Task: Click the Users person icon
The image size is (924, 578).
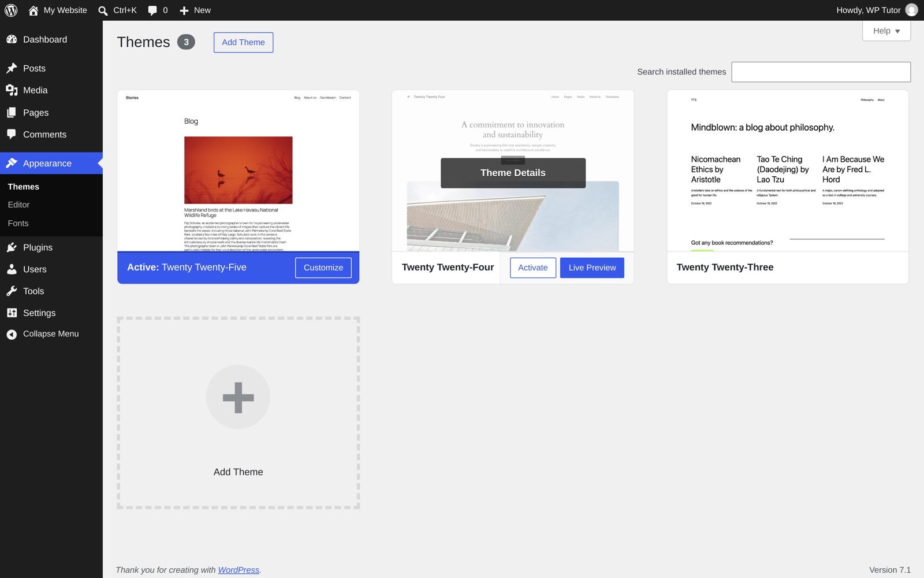Action: 12,269
